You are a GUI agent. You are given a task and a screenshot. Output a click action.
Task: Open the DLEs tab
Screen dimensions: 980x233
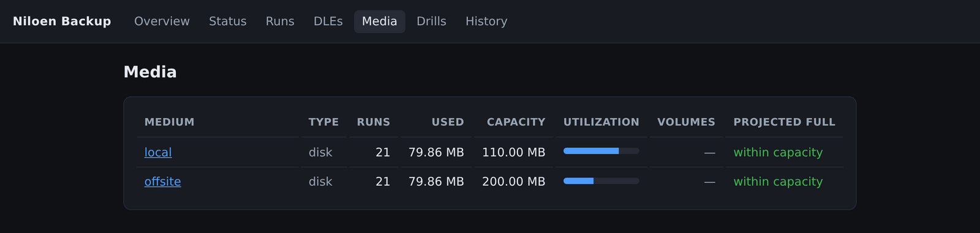(x=328, y=21)
